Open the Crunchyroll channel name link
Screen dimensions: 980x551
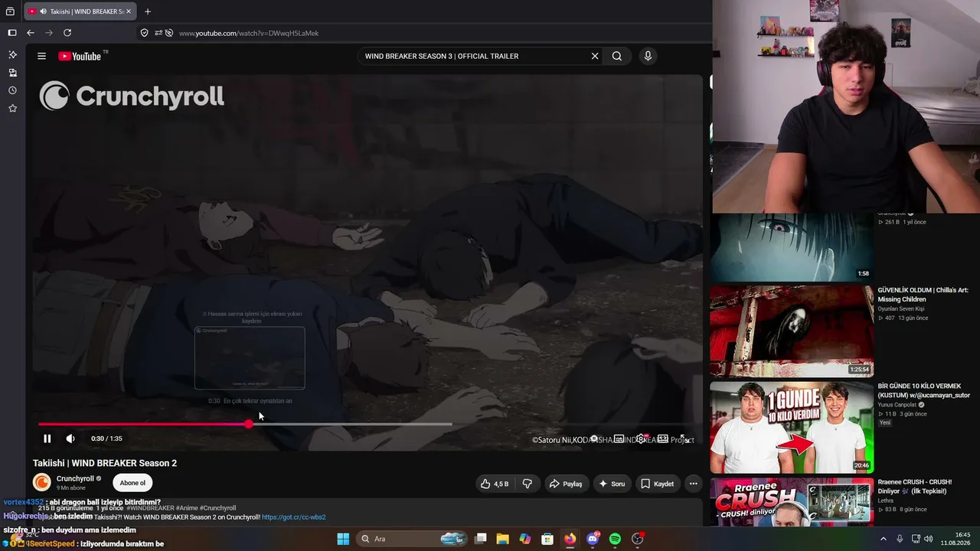point(75,478)
